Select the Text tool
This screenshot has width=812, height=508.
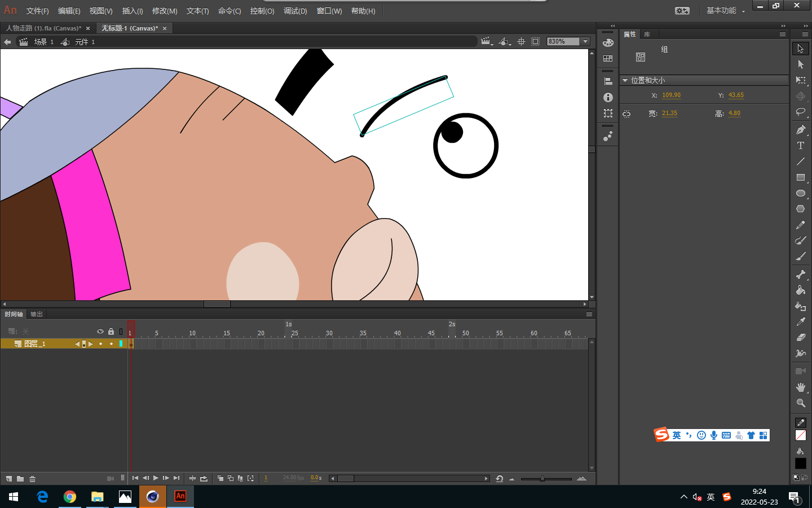pyautogui.click(x=800, y=146)
